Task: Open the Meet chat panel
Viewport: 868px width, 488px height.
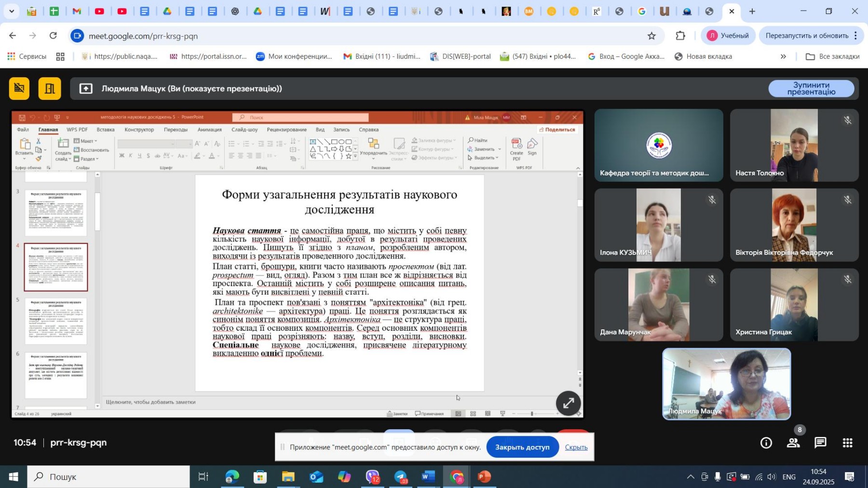Action: click(x=820, y=443)
